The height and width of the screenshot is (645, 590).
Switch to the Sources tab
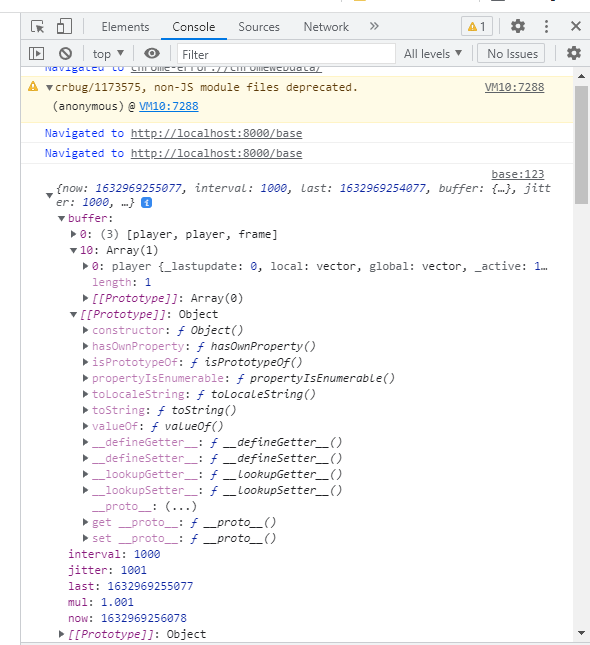259,27
